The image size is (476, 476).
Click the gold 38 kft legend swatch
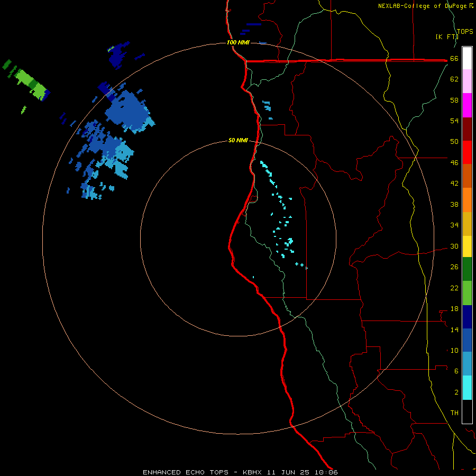467,224
